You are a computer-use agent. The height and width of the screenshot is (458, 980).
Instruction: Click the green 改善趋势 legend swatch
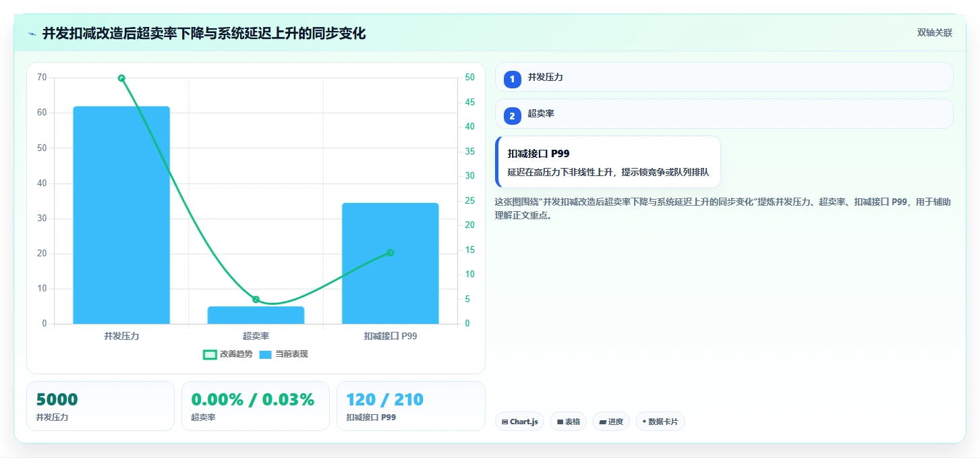coord(210,354)
